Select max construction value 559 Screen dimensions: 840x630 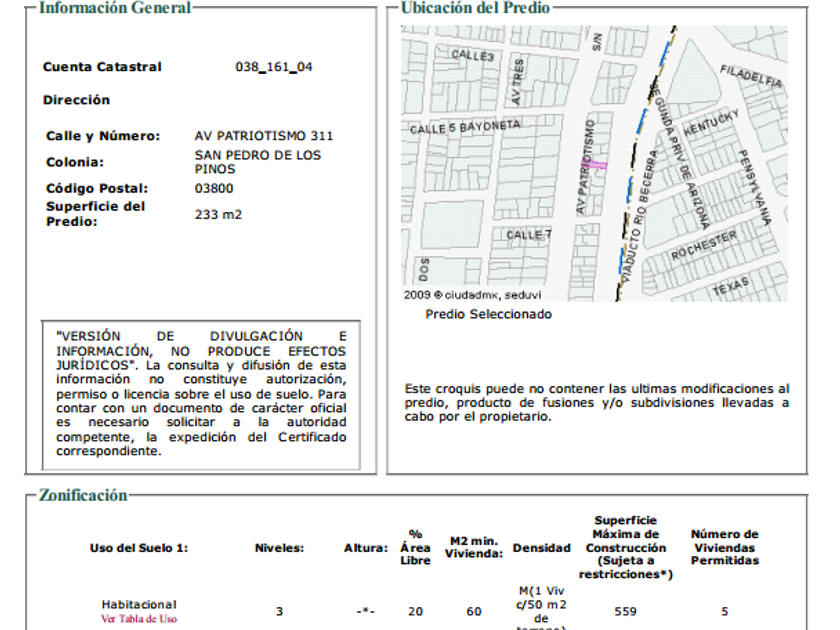pos(626,612)
